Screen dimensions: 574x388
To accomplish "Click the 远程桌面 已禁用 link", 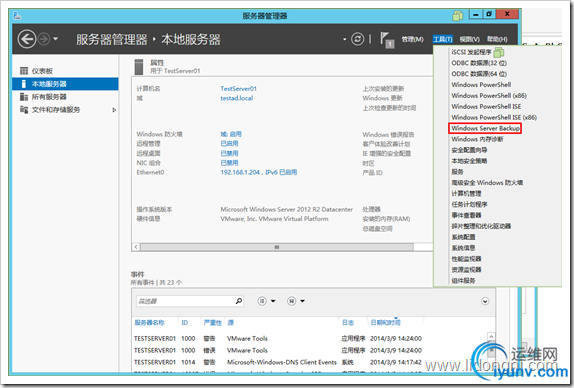I will click(229, 153).
